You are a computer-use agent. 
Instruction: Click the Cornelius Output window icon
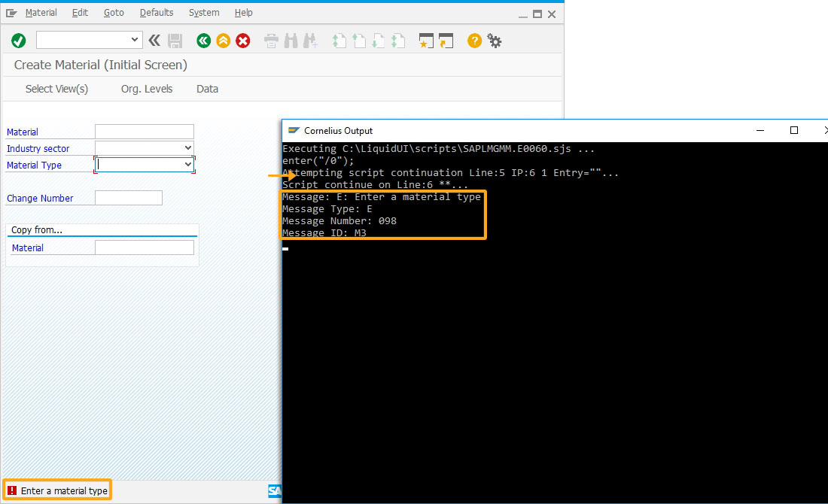294,130
